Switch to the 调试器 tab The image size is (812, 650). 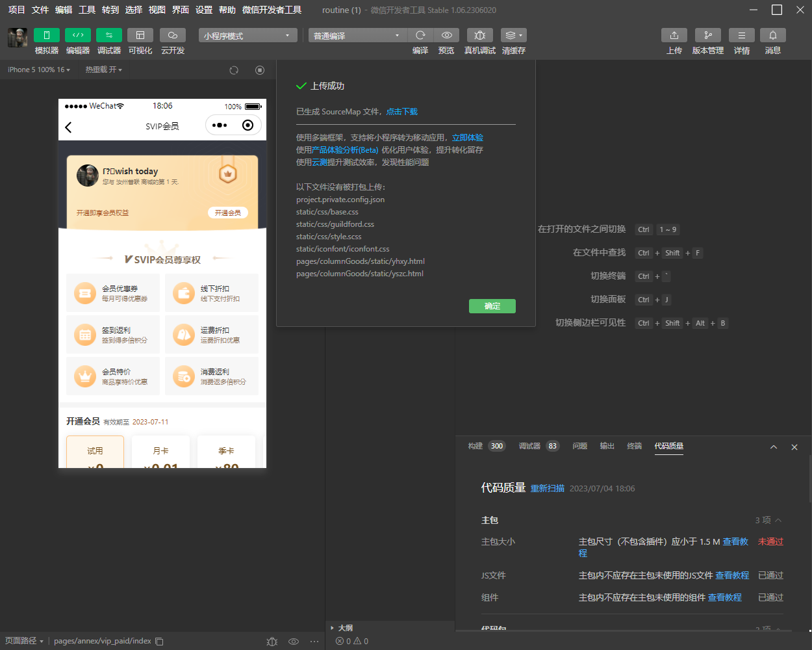pos(529,446)
